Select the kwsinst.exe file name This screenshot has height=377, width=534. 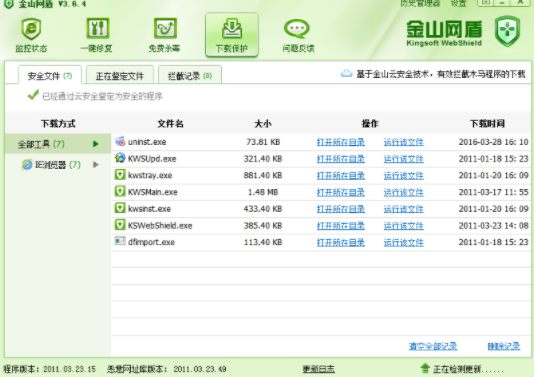[x=149, y=209]
